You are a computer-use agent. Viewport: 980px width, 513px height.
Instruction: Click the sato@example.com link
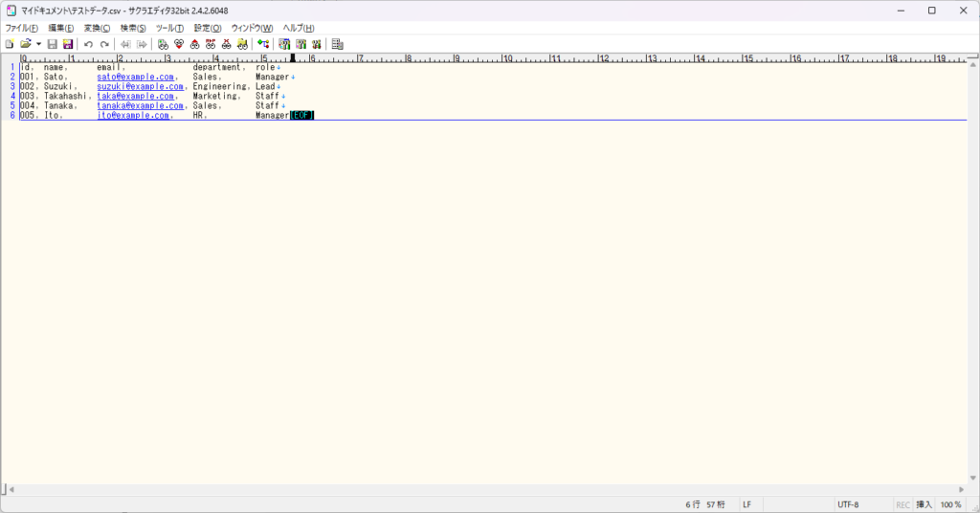pos(135,77)
